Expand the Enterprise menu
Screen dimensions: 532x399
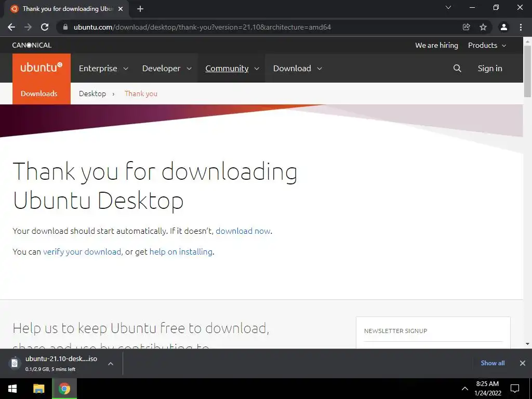click(x=103, y=68)
